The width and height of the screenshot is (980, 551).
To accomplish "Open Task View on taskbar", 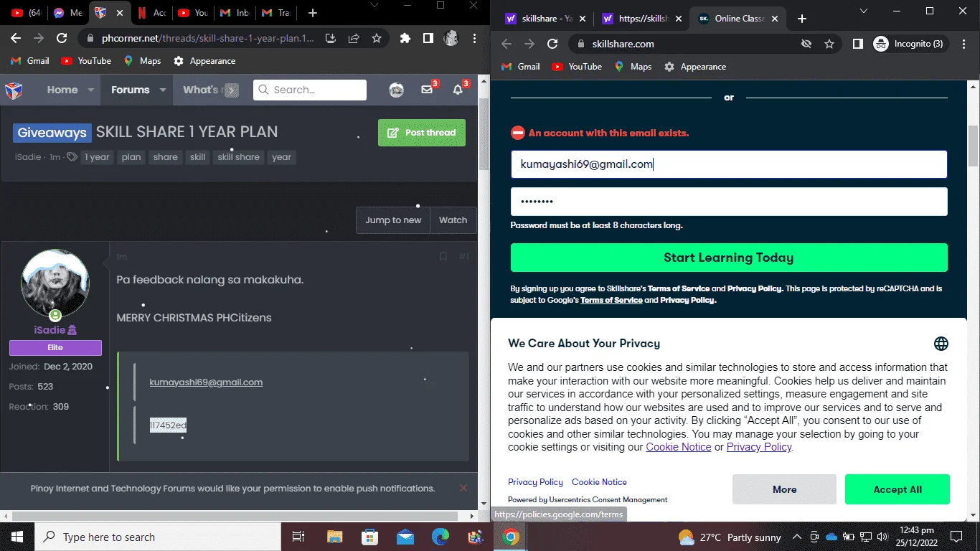I will 299,537.
